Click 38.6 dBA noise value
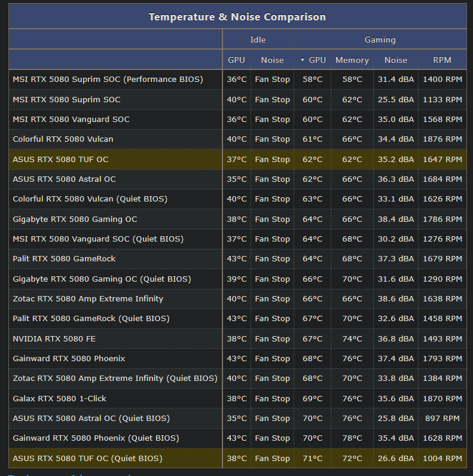This screenshot has height=476, width=473. (x=396, y=299)
